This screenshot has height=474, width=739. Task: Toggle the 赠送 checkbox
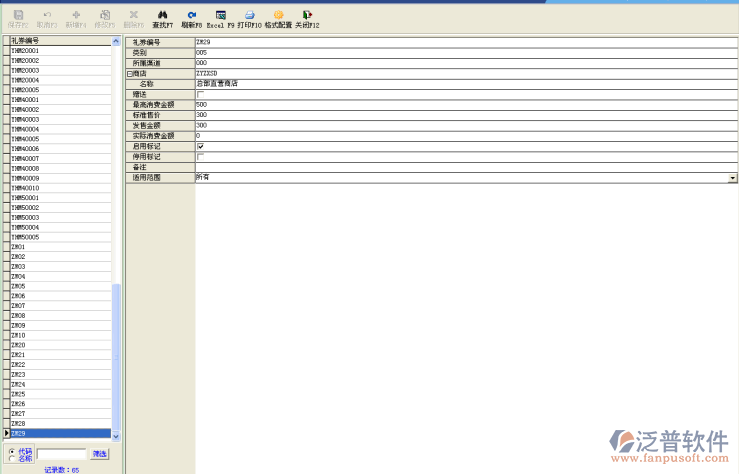click(x=201, y=95)
